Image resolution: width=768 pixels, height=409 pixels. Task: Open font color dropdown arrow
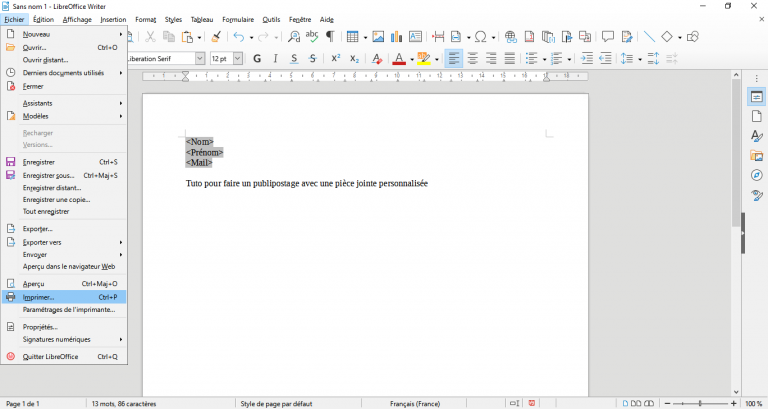412,59
